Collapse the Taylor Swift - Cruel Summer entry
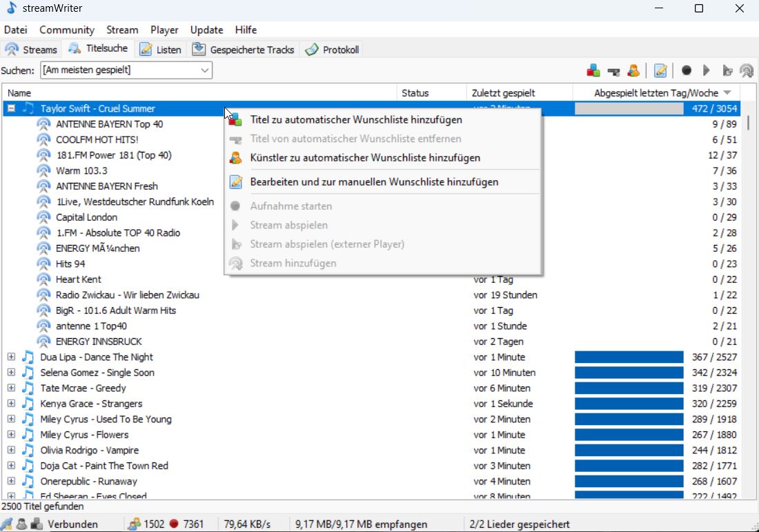Image resolution: width=759 pixels, height=532 pixels. pyautogui.click(x=11, y=108)
